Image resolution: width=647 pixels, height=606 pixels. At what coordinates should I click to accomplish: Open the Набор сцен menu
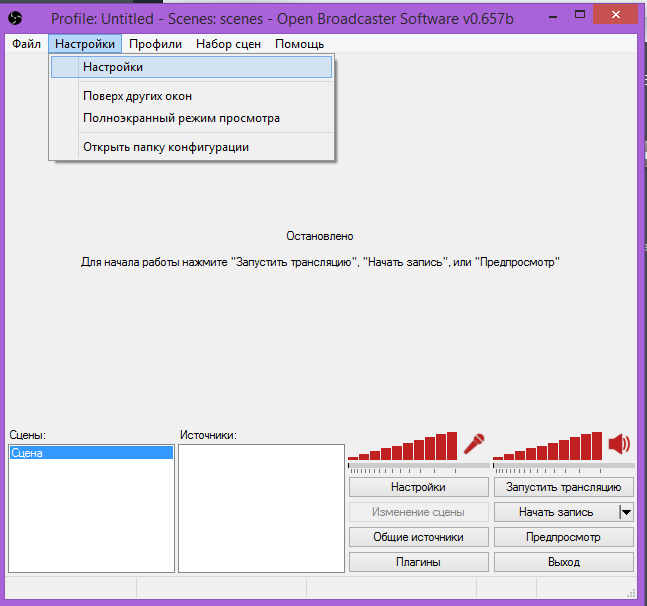pos(229,44)
